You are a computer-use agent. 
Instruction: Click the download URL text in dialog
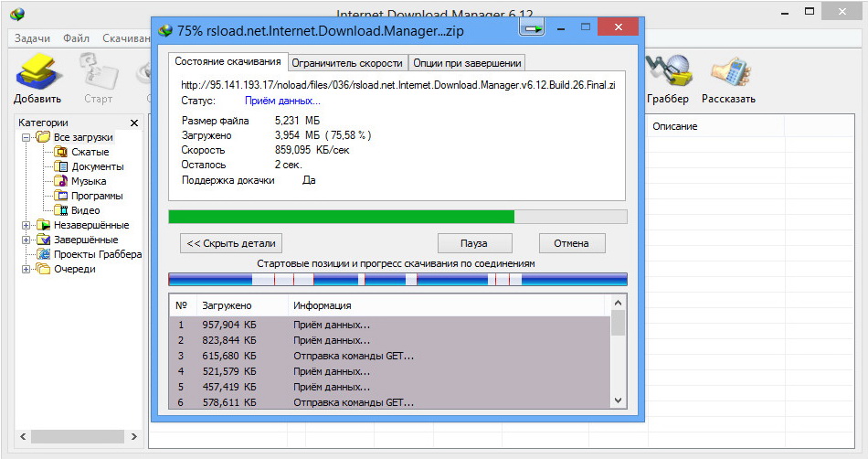(398, 85)
